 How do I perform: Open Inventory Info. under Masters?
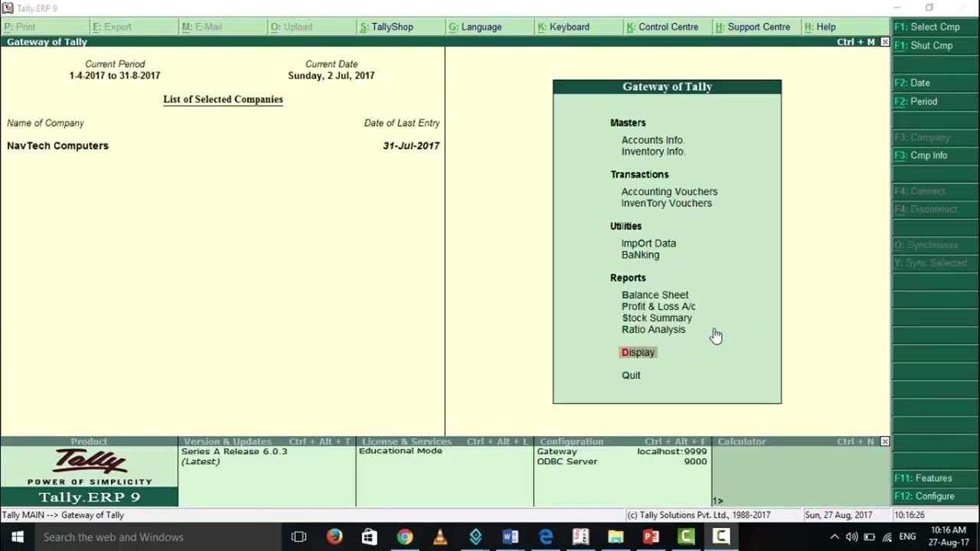click(653, 152)
